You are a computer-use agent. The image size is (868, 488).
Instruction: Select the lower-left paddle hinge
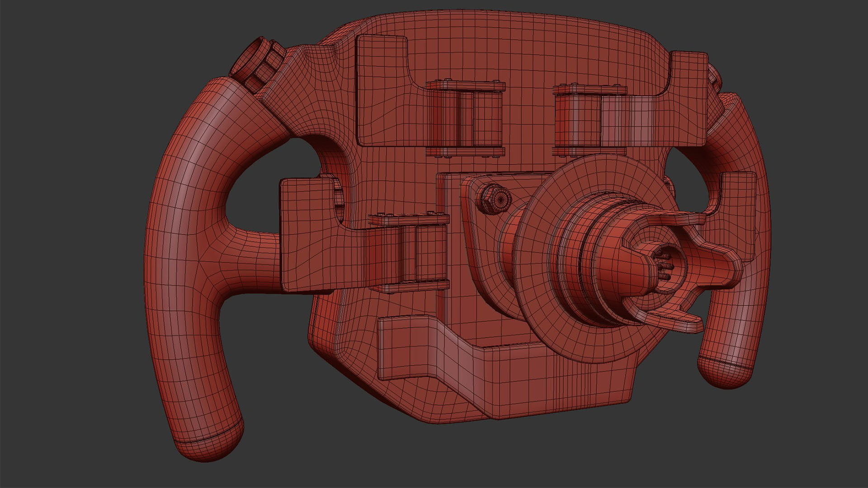(409, 253)
